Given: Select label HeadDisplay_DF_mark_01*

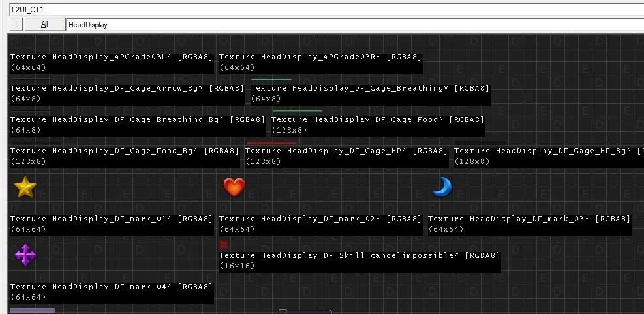Looking at the screenshot, I should 112,219.
